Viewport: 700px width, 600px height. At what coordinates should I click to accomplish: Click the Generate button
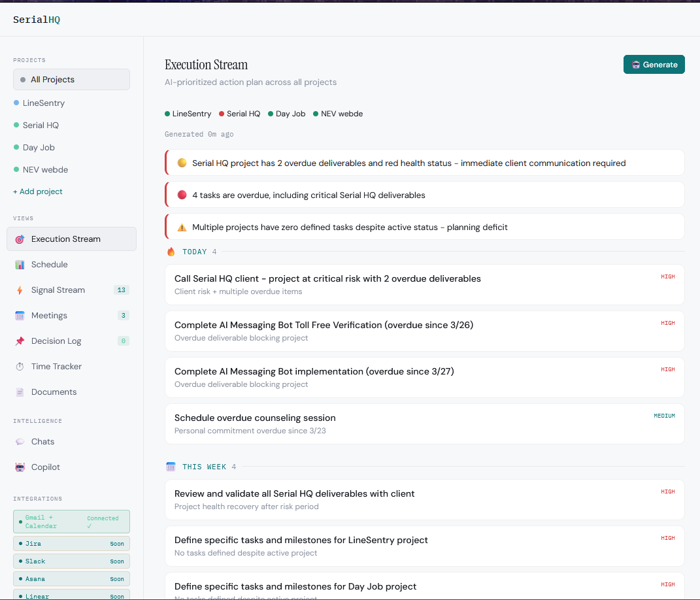654,64
